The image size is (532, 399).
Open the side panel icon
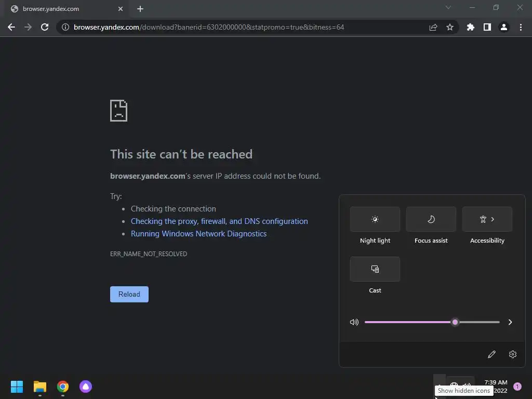pos(487,27)
